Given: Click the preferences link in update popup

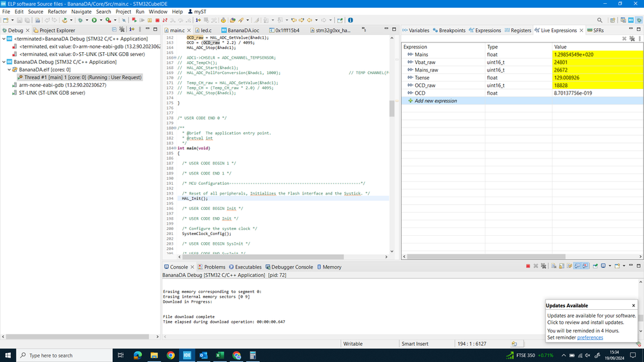Looking at the screenshot, I should [590, 338].
